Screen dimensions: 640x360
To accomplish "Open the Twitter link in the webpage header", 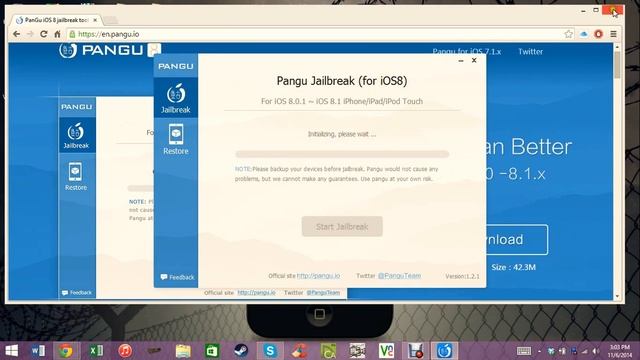I will (x=530, y=52).
